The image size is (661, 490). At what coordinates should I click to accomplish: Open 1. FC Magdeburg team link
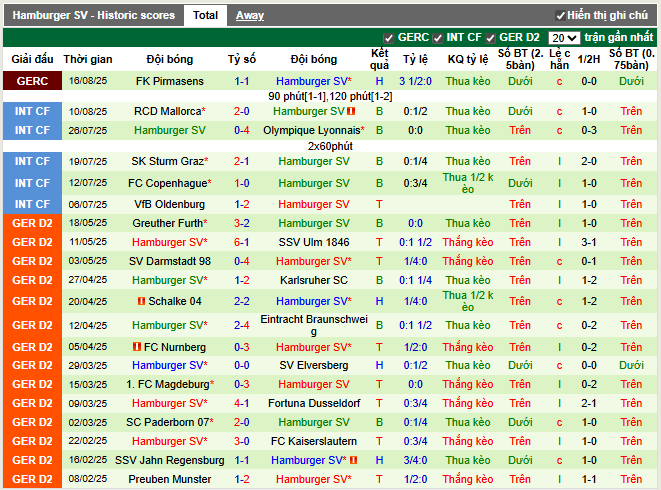click(x=168, y=384)
